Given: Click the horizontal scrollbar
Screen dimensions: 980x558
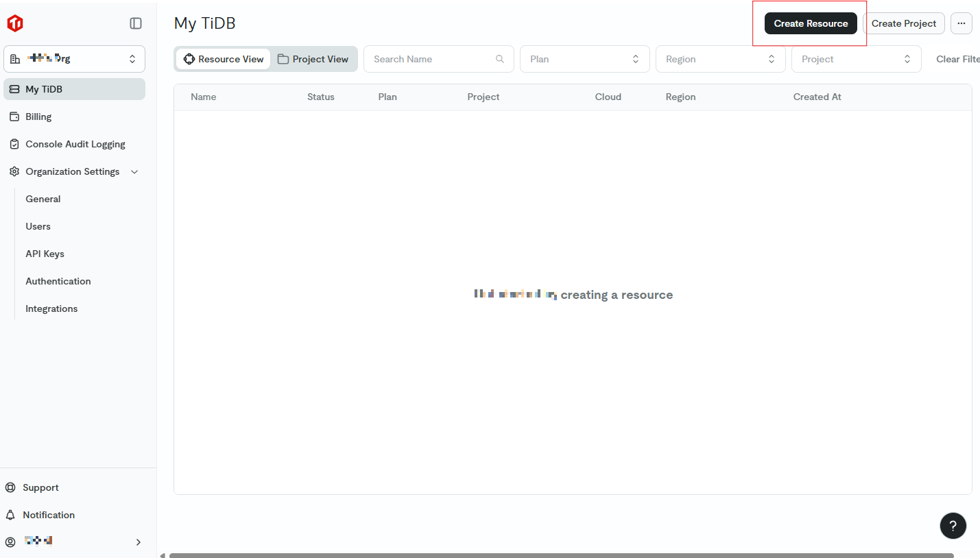Looking at the screenshot, I should pos(562,555).
